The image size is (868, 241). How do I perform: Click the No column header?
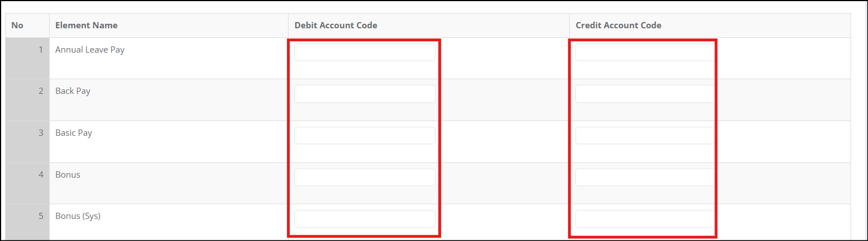[x=17, y=25]
